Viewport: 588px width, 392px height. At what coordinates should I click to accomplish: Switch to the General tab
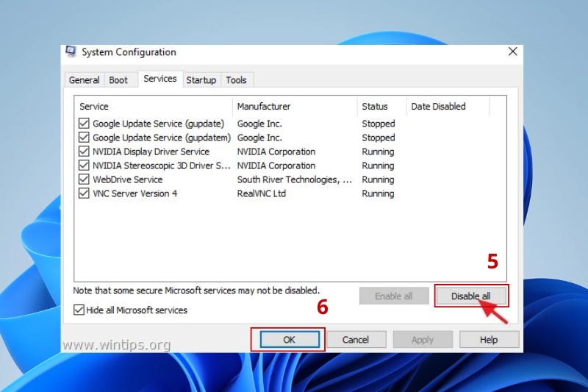pyautogui.click(x=84, y=80)
